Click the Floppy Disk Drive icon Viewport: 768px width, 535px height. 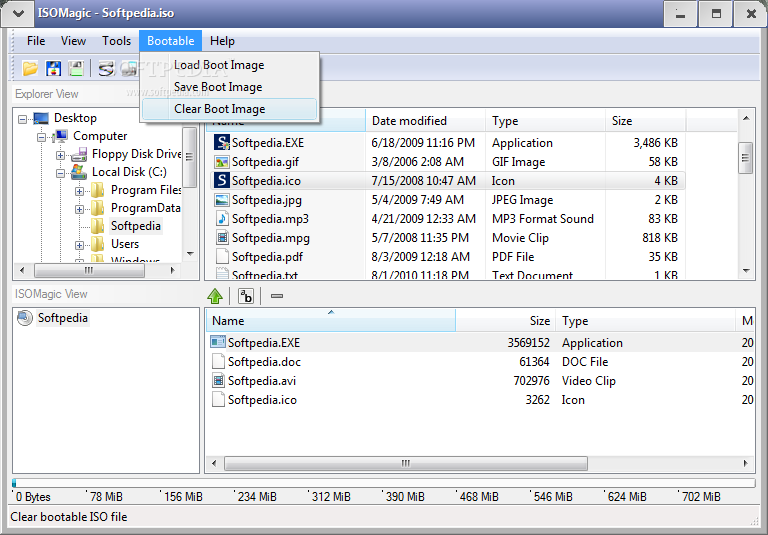point(79,154)
